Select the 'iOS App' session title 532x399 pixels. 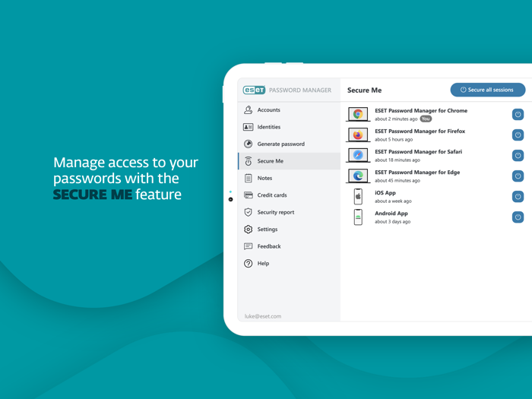(385, 193)
